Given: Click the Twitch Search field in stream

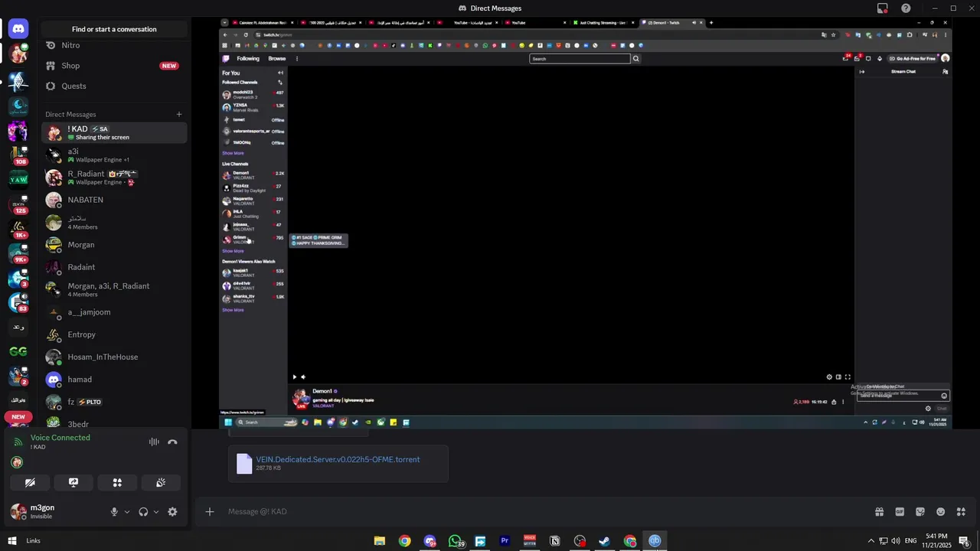Looking at the screenshot, I should pyautogui.click(x=580, y=59).
